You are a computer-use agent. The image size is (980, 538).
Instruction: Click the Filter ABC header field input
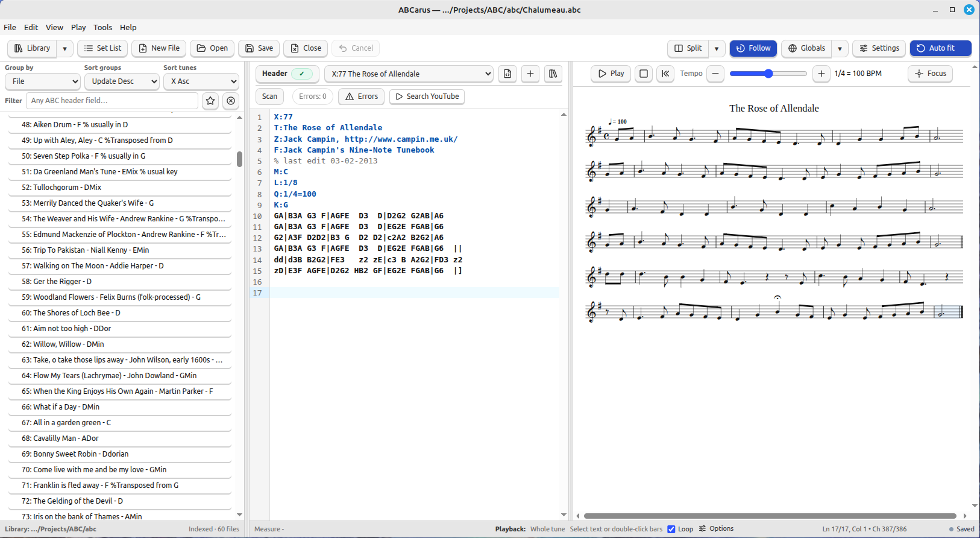112,101
